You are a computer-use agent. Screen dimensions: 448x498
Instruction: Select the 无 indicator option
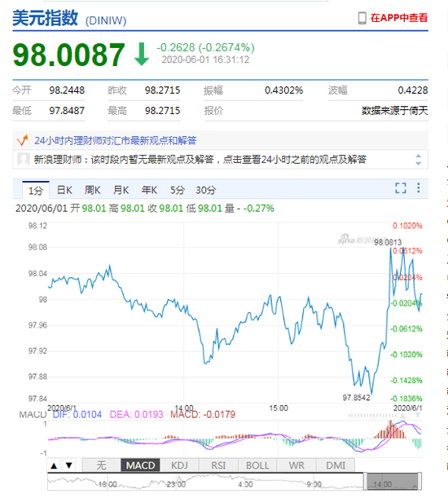(101, 465)
